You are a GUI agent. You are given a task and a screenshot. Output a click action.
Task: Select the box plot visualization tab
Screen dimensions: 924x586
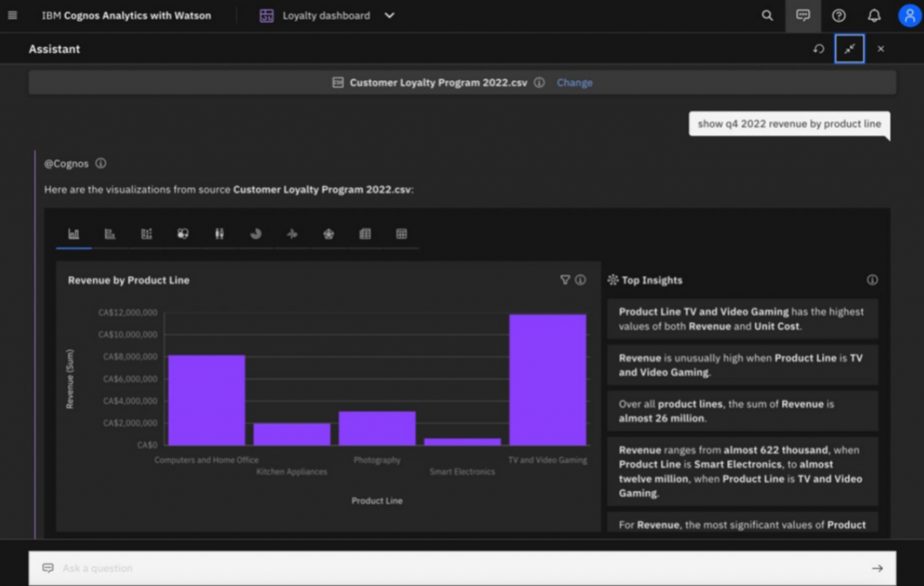pos(219,234)
